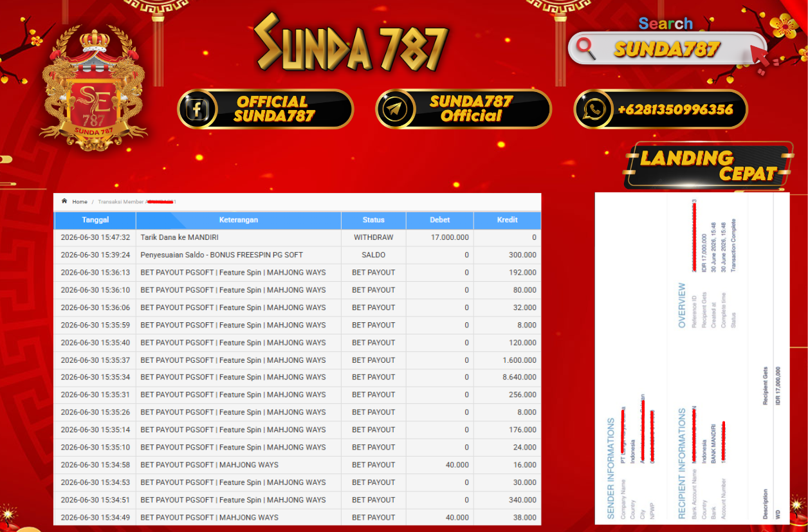Screen dimensions: 808x532
Task: Click the 80.000 kredit value
Action: tap(525, 289)
